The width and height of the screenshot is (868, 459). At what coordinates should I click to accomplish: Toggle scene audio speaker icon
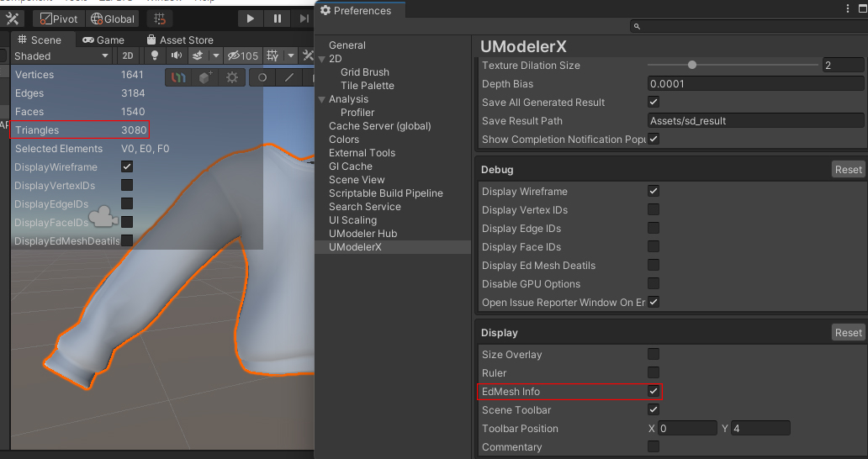[x=177, y=55]
